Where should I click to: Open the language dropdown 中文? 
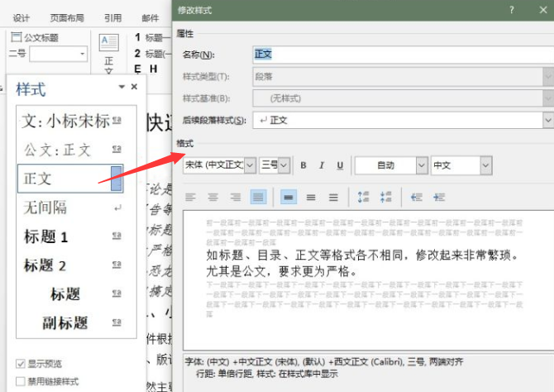[486, 165]
